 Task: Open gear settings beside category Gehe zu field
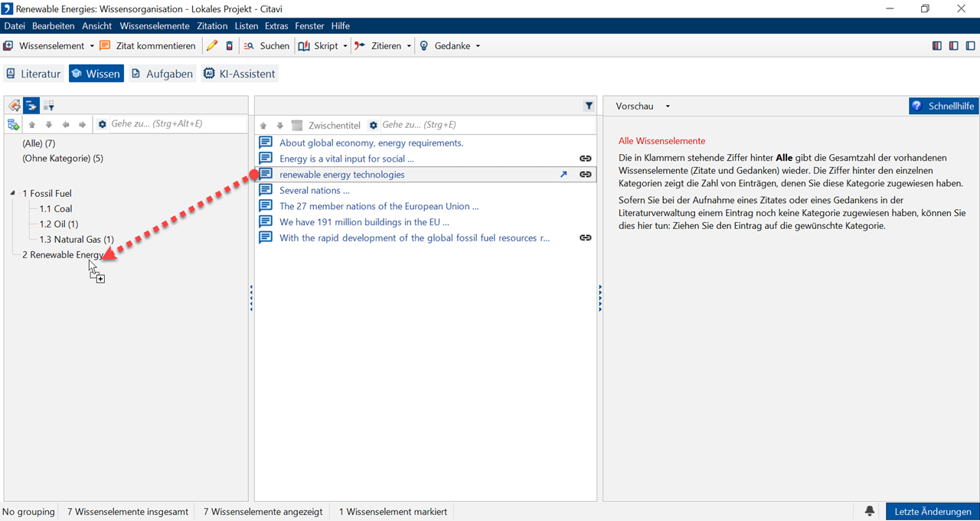(103, 124)
